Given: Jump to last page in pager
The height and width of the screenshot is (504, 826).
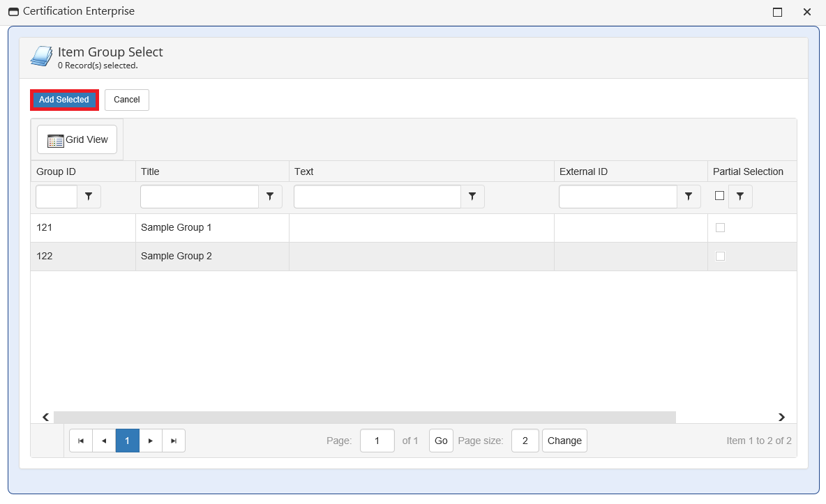Looking at the screenshot, I should [174, 441].
